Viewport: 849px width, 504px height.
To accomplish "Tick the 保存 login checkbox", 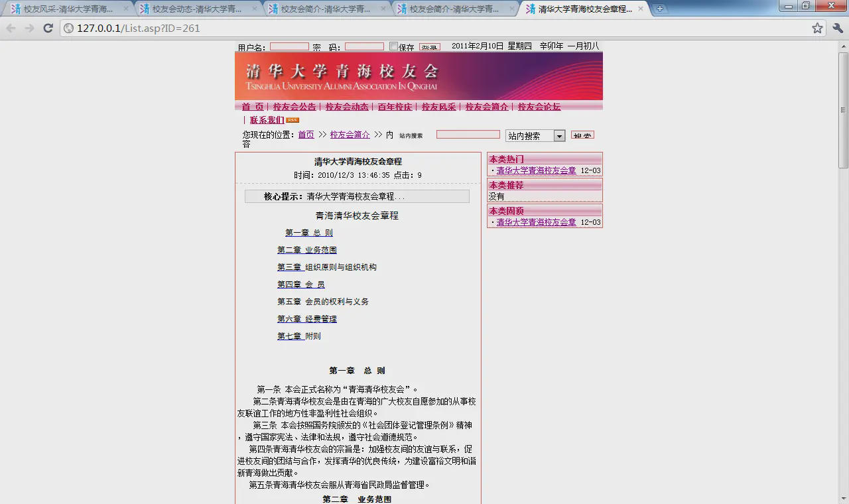I will [x=393, y=46].
